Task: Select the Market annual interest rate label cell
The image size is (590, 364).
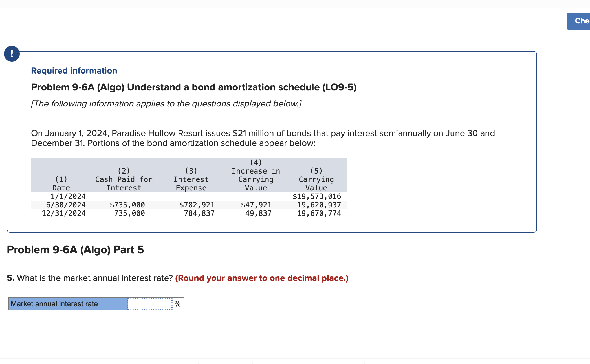Action: coord(68,304)
